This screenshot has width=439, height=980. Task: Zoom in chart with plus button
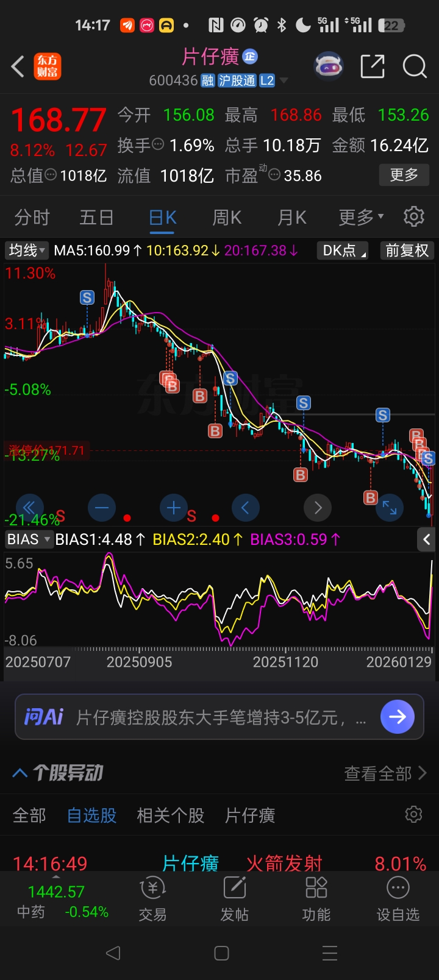(x=174, y=508)
